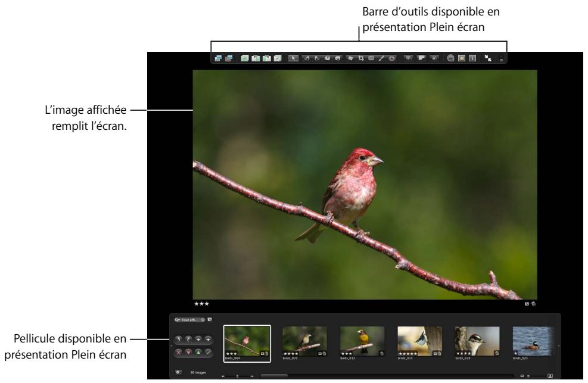The height and width of the screenshot is (383, 588).
Task: Open the search field magnifier pop-up
Action: (x=177, y=320)
